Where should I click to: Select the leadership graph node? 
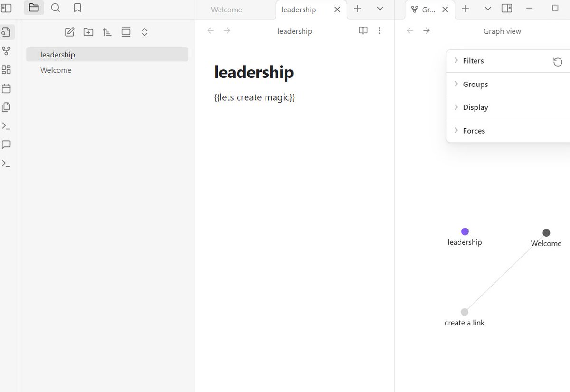tap(465, 231)
